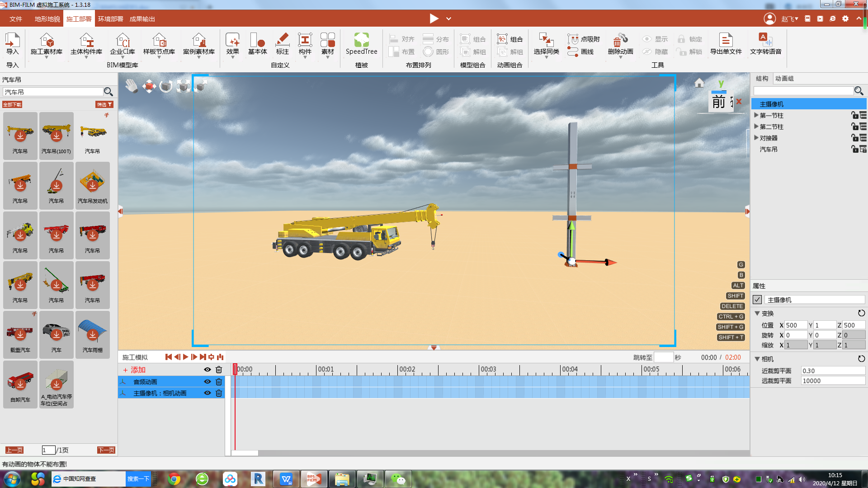Collapse the 变换 (Transform) section

point(758,313)
